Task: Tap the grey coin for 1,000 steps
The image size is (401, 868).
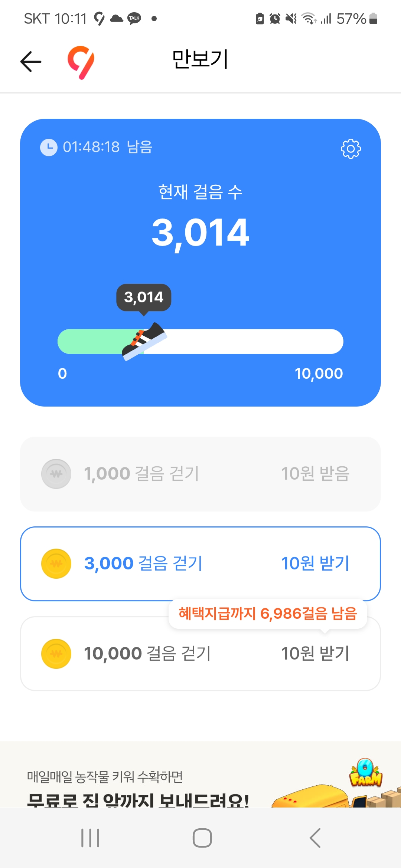Action: click(56, 474)
